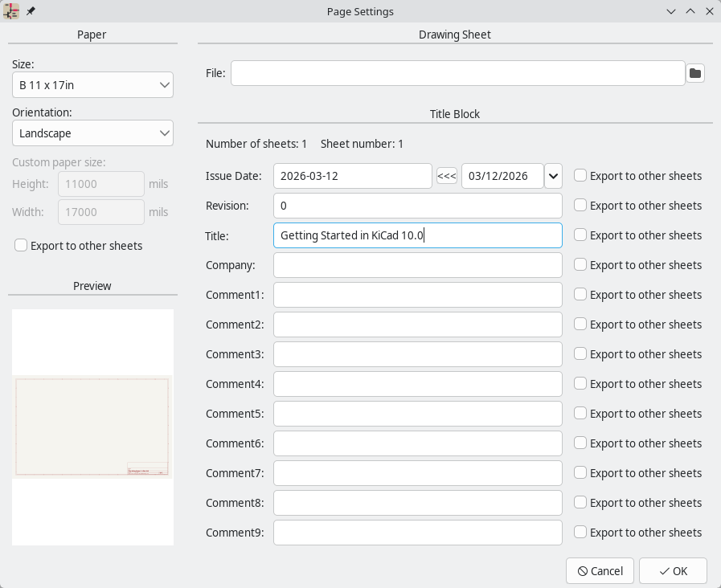Click the Revision input field
The height and width of the screenshot is (588, 721).
click(417, 206)
